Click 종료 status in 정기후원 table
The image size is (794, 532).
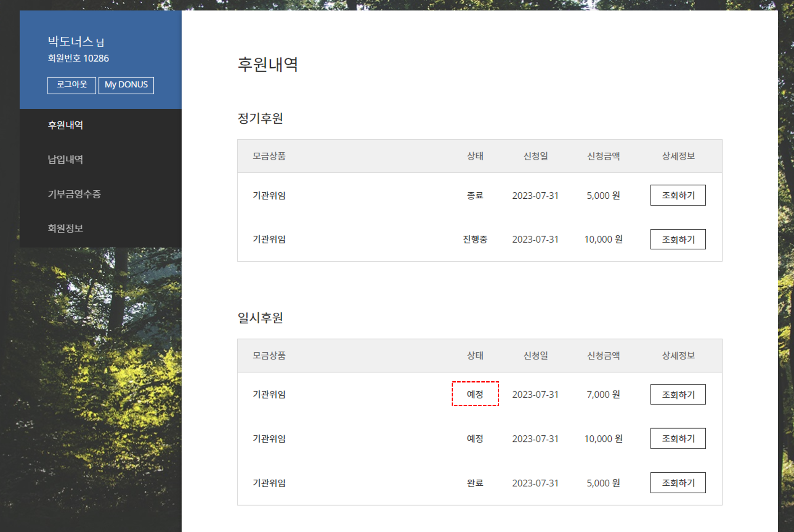pyautogui.click(x=475, y=195)
